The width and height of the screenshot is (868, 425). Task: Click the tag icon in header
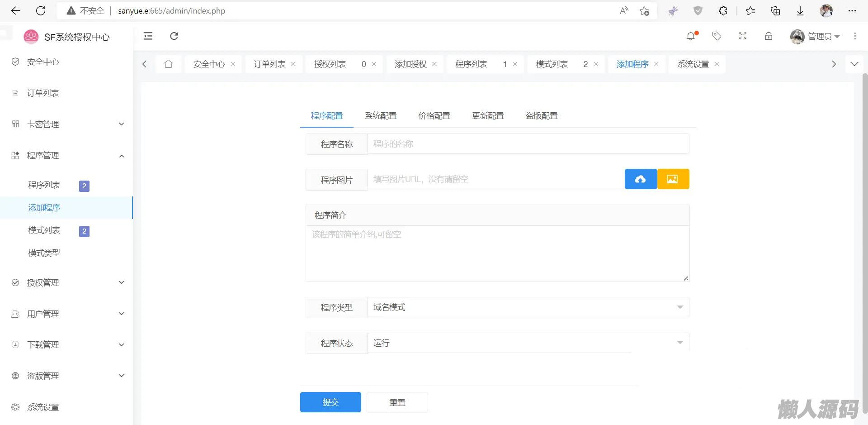(x=717, y=36)
